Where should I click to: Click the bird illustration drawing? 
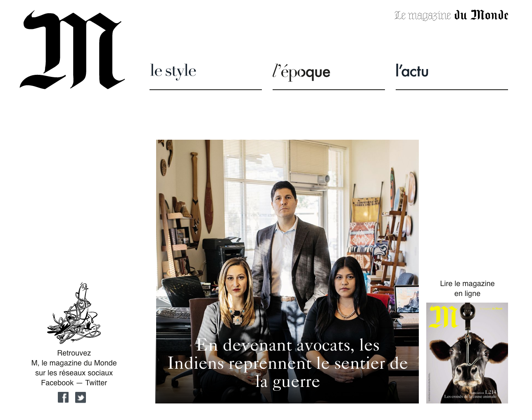pos(74,313)
